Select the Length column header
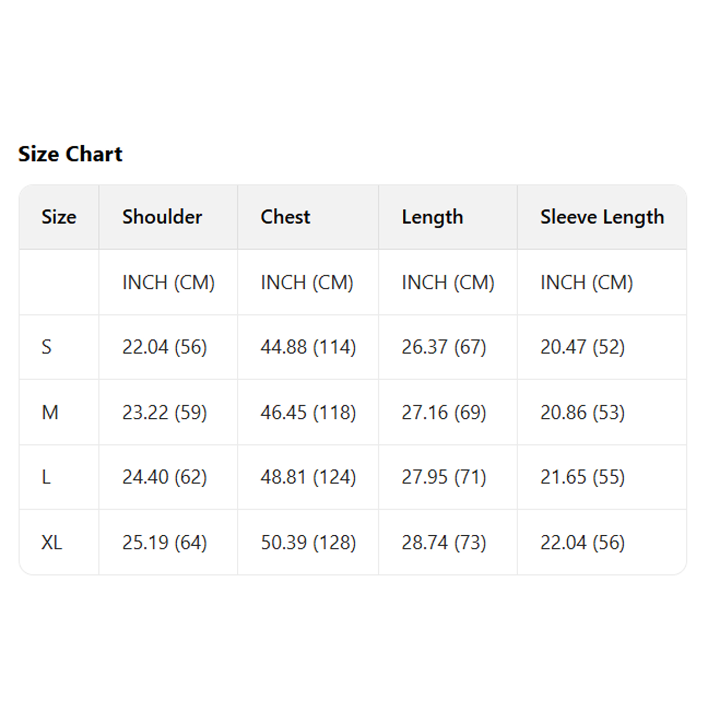The height and width of the screenshot is (728, 728). point(432,217)
